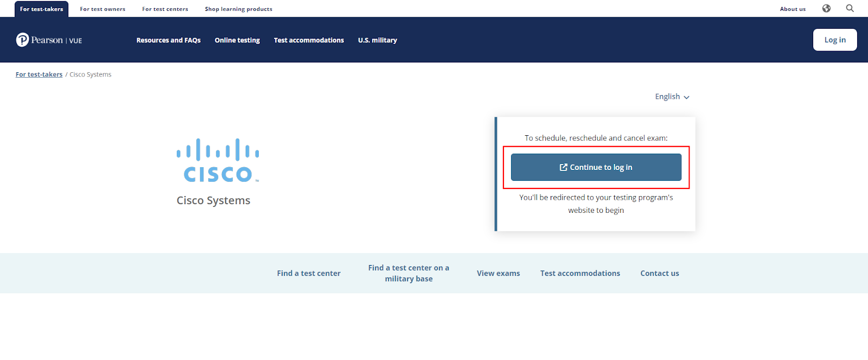
Task: Open Contact us link
Action: tap(660, 273)
